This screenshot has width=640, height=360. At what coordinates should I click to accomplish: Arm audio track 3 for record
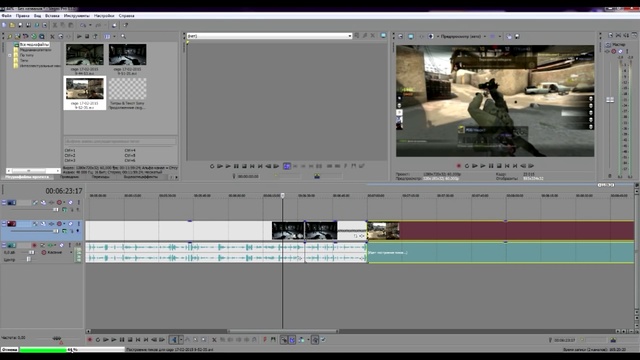pos(34,245)
